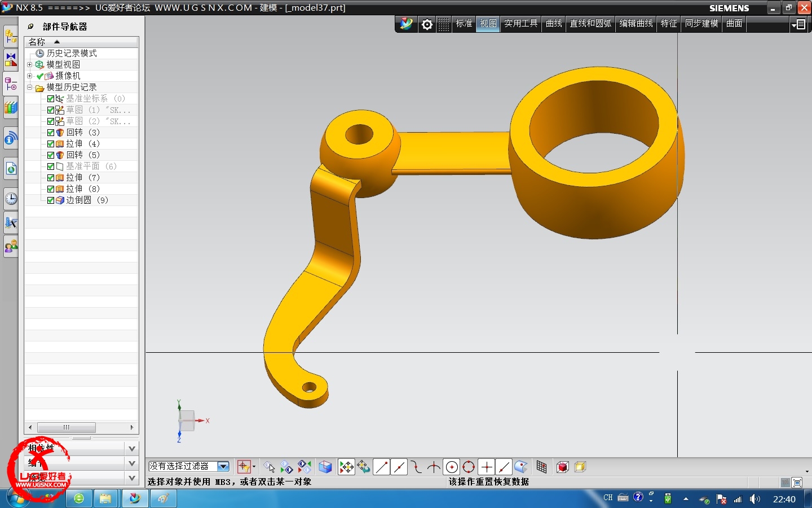Expand the 模型视图 tree node
Screen dimensions: 812x508
coord(29,64)
